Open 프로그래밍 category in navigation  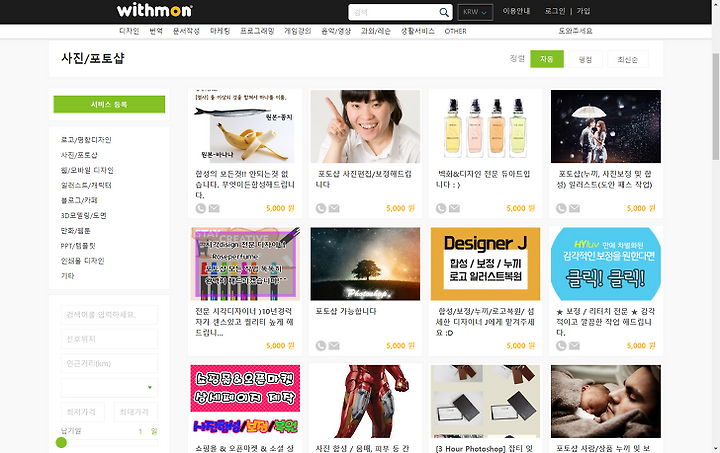pos(257,31)
